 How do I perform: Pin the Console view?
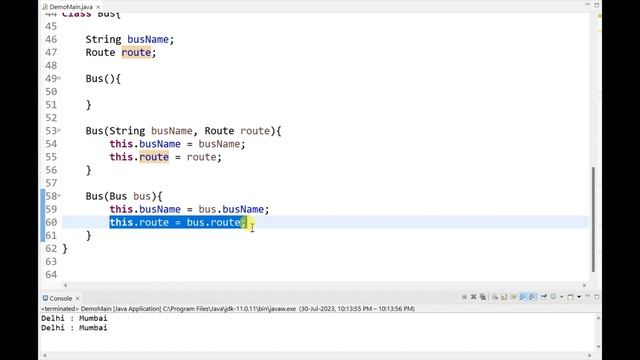point(544,297)
